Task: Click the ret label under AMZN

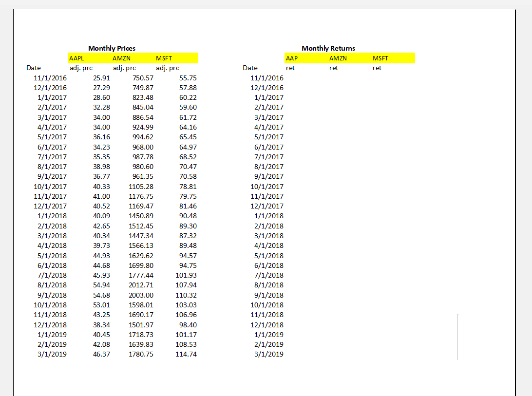Action: pyautogui.click(x=333, y=68)
